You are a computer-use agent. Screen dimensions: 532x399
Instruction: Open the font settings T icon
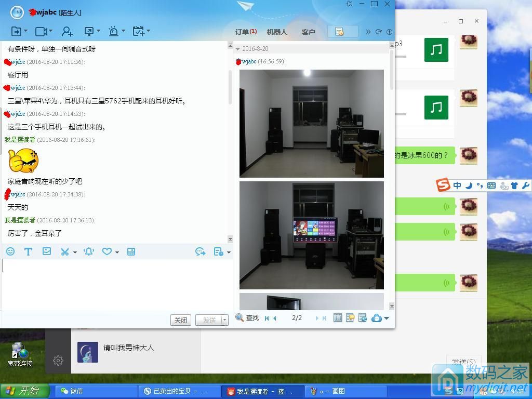[x=28, y=251]
